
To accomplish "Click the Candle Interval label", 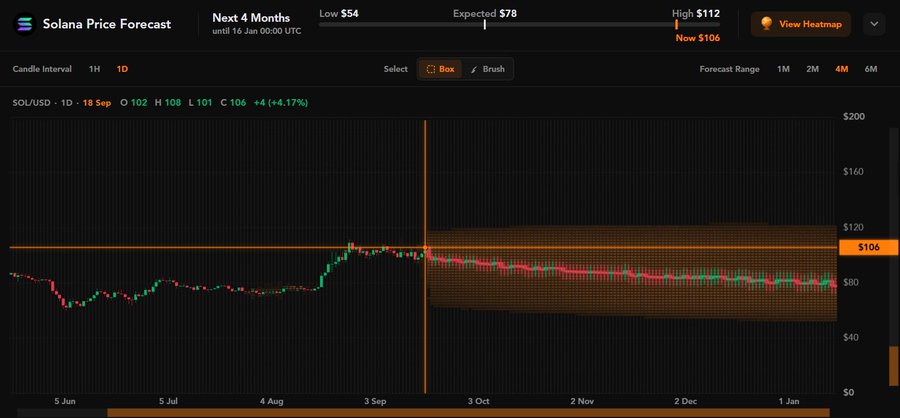I will click(42, 69).
